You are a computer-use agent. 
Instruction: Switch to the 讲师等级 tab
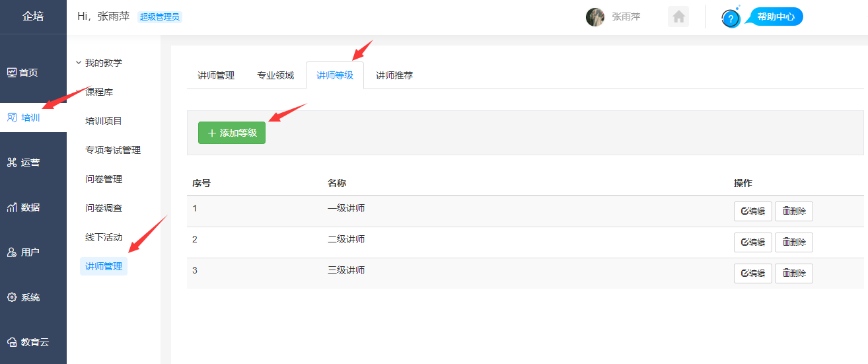point(335,75)
